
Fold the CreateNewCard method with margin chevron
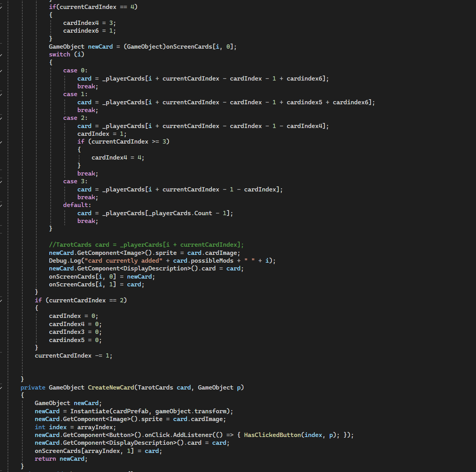(1, 388)
